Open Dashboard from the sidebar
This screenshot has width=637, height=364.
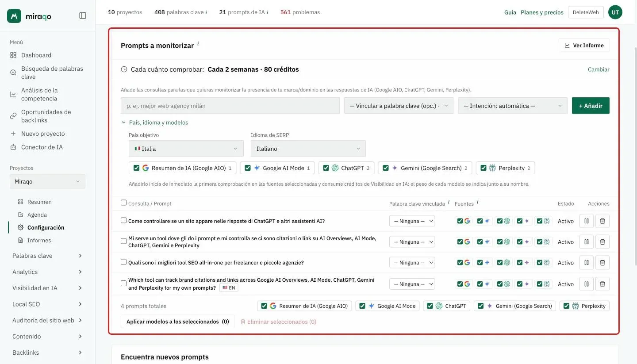click(x=36, y=55)
